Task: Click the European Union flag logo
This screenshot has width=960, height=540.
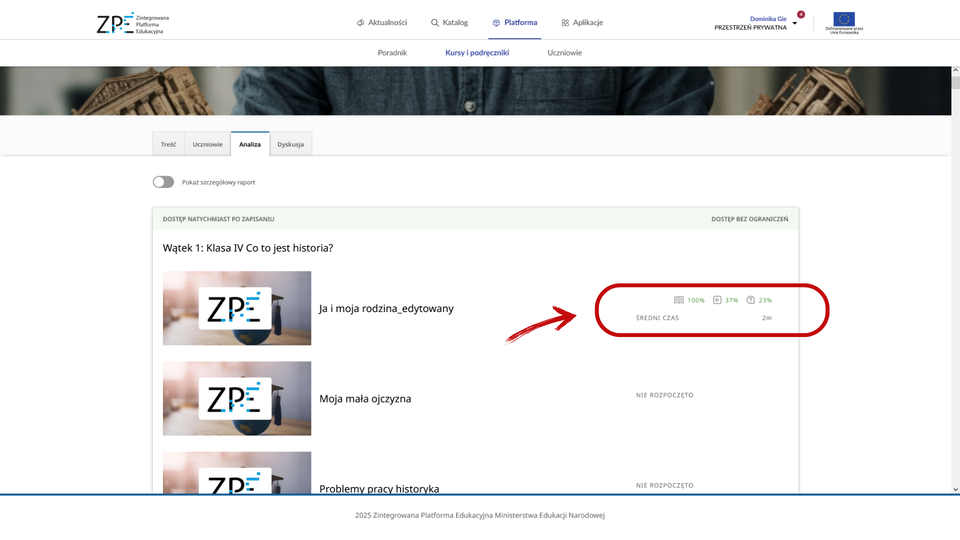Action: pyautogui.click(x=845, y=19)
